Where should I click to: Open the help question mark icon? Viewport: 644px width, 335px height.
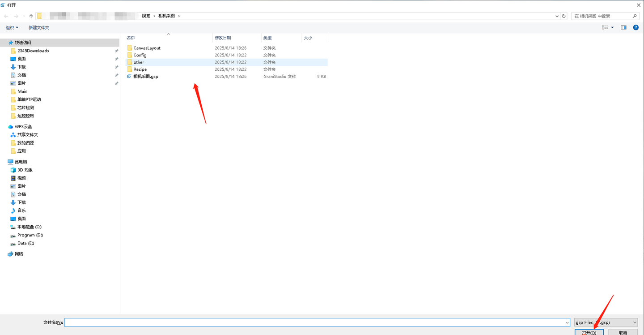point(636,28)
